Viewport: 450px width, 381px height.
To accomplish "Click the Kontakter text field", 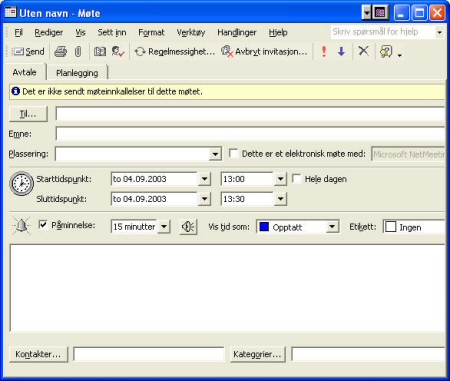I will [x=148, y=354].
